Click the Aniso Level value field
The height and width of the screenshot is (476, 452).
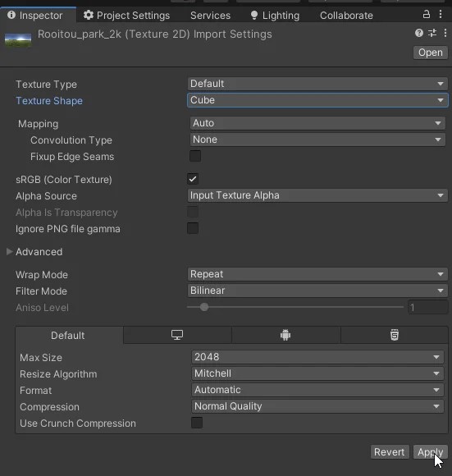[427, 308]
